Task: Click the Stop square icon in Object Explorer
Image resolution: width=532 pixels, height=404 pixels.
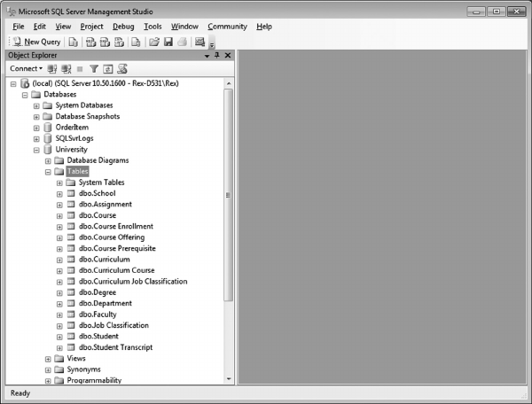Action: tap(80, 69)
